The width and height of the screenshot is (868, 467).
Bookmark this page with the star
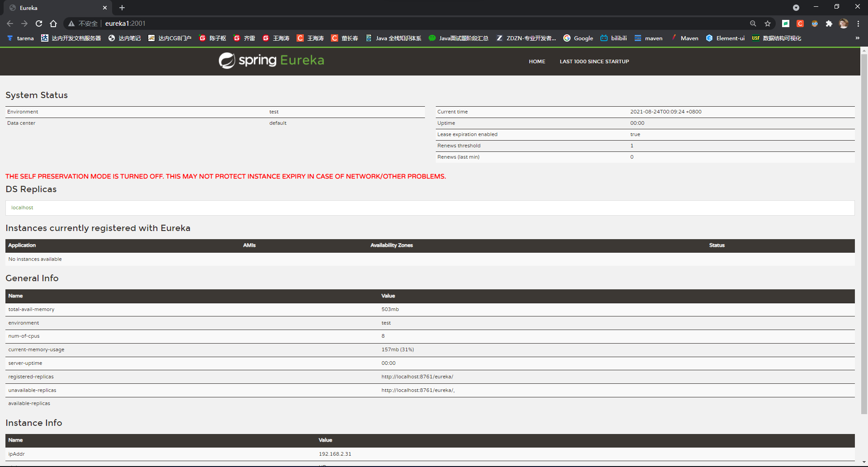[x=768, y=24]
